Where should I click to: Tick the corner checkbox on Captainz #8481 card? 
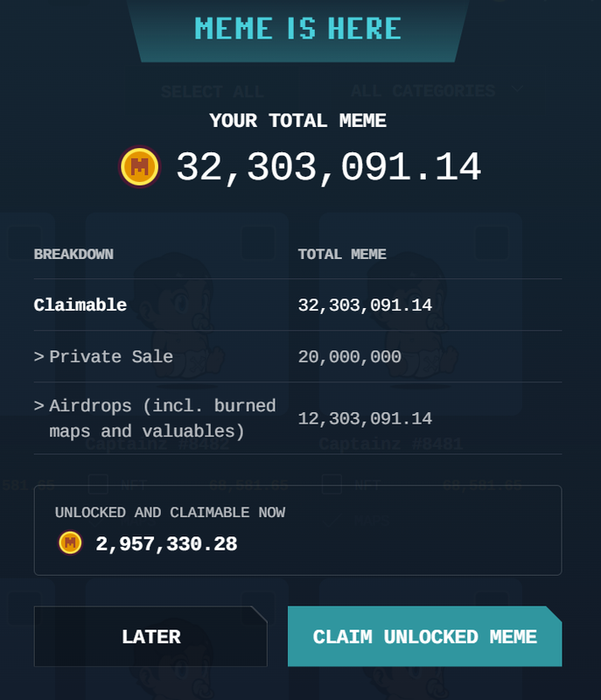pyautogui.click(x=492, y=242)
